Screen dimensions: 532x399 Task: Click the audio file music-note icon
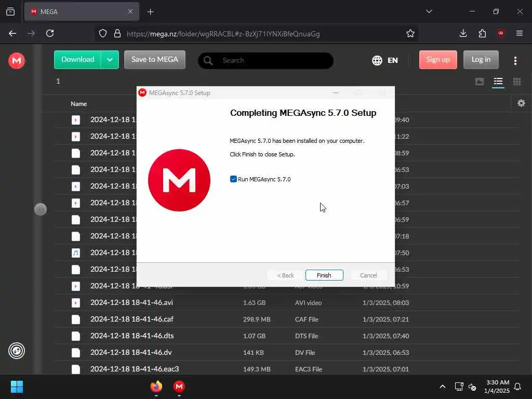point(76,253)
